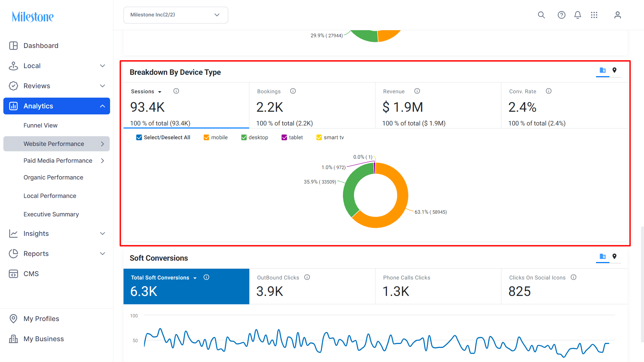Click the Milestone logo
644x362 pixels.
[33, 16]
